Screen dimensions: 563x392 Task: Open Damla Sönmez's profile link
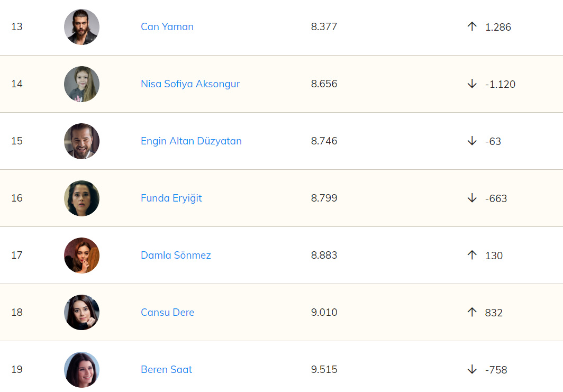pyautogui.click(x=176, y=255)
